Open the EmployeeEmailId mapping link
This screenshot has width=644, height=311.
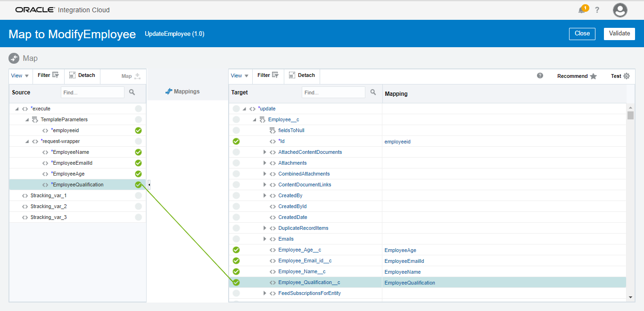coord(405,261)
